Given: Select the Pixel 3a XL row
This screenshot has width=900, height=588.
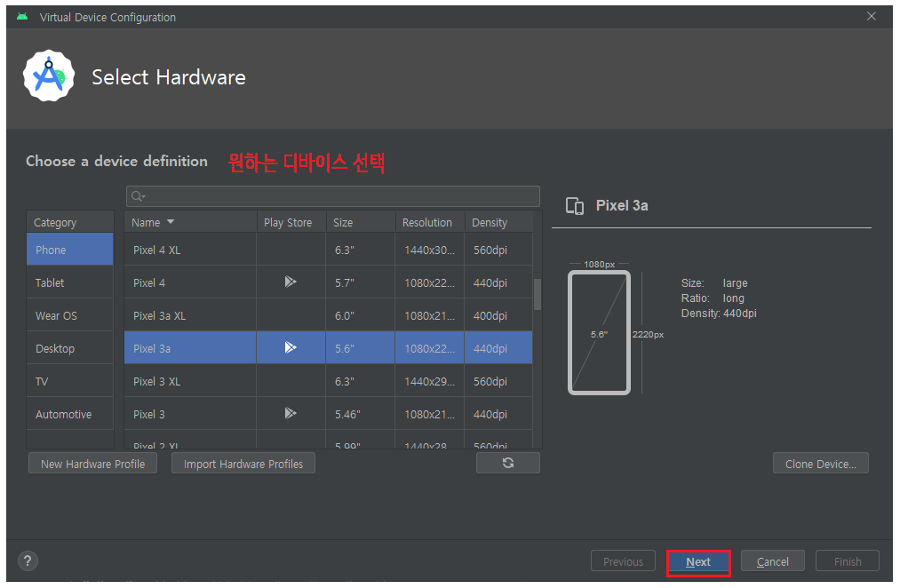Looking at the screenshot, I should coord(329,315).
